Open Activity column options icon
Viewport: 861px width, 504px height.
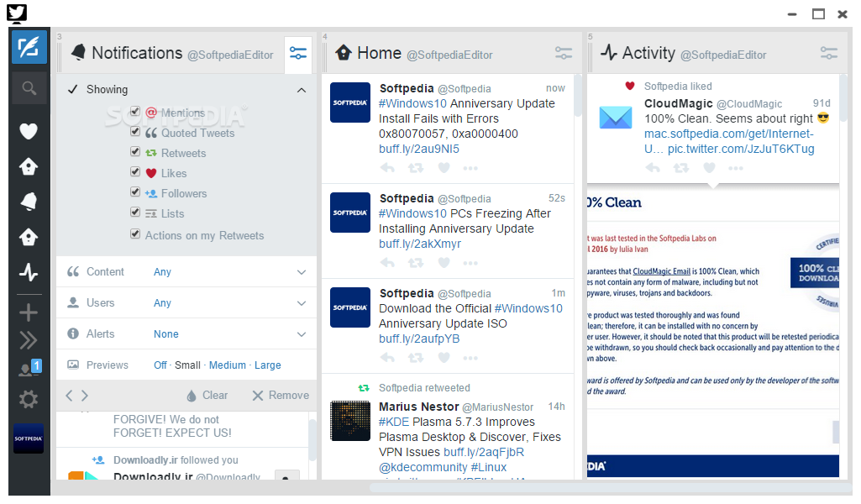coord(828,53)
